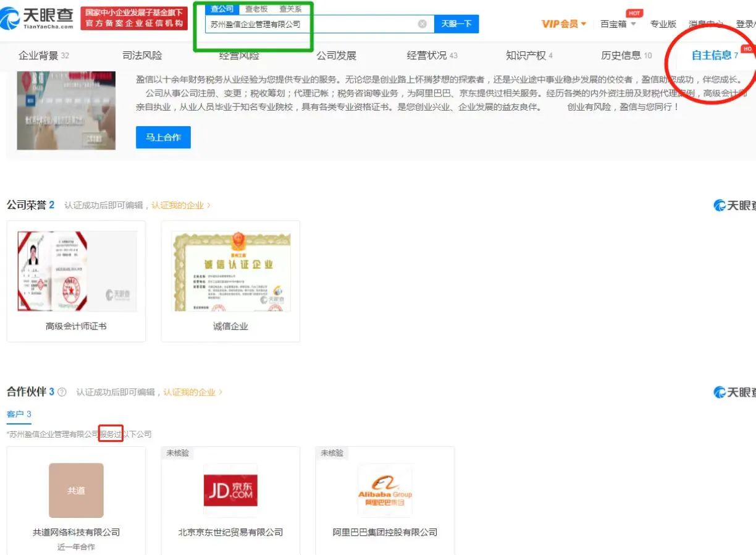756x555 pixels.
Task: Open the 高级会计师证书 certificate image
Action: click(77, 271)
